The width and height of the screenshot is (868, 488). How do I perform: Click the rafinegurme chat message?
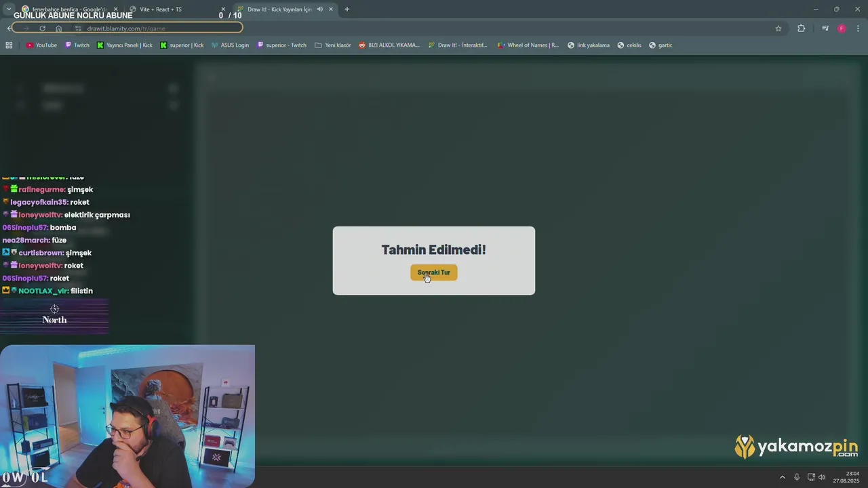(x=48, y=190)
